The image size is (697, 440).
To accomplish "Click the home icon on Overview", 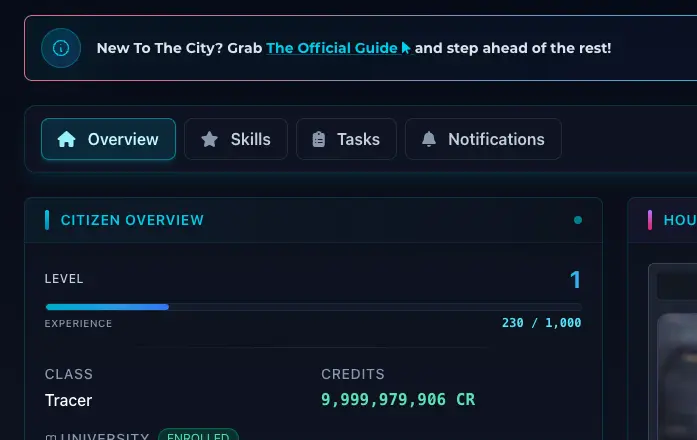I will [x=67, y=139].
